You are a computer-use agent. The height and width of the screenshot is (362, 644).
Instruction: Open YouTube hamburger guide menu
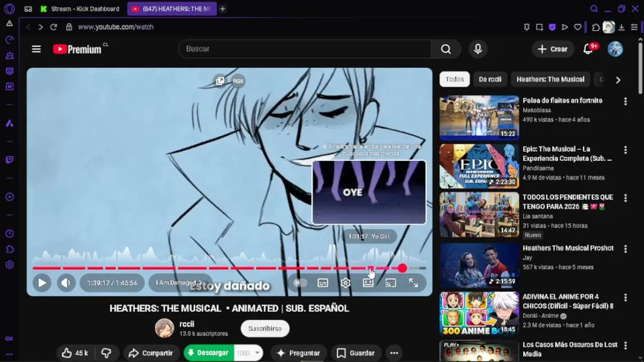click(36, 49)
